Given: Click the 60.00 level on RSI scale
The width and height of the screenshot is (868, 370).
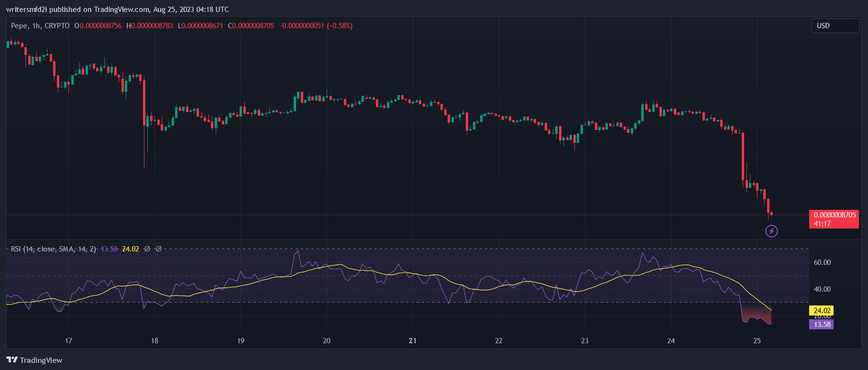Looking at the screenshot, I should [822, 262].
